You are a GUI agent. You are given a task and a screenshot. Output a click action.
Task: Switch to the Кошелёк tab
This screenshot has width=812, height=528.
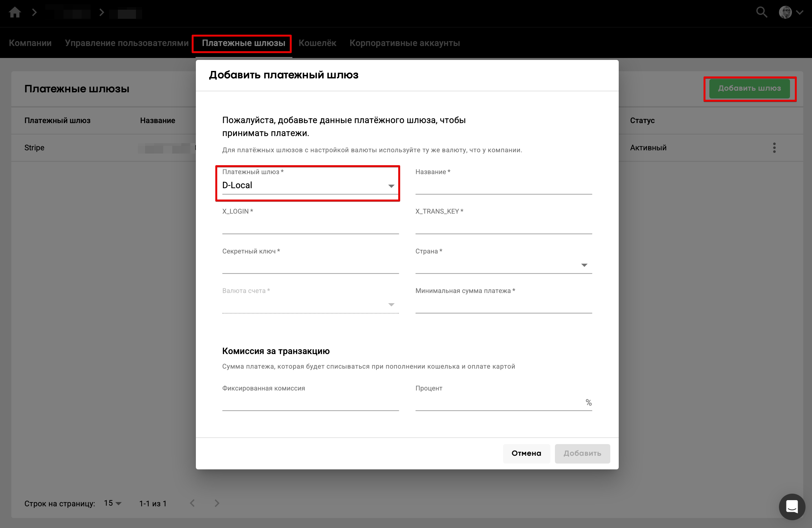[317, 43]
